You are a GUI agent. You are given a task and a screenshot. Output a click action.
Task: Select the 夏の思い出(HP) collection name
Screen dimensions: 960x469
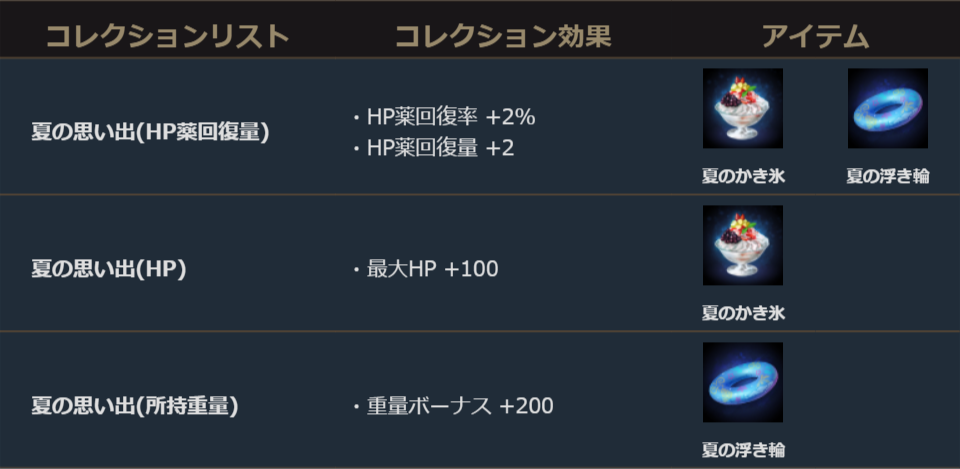pyautogui.click(x=109, y=269)
